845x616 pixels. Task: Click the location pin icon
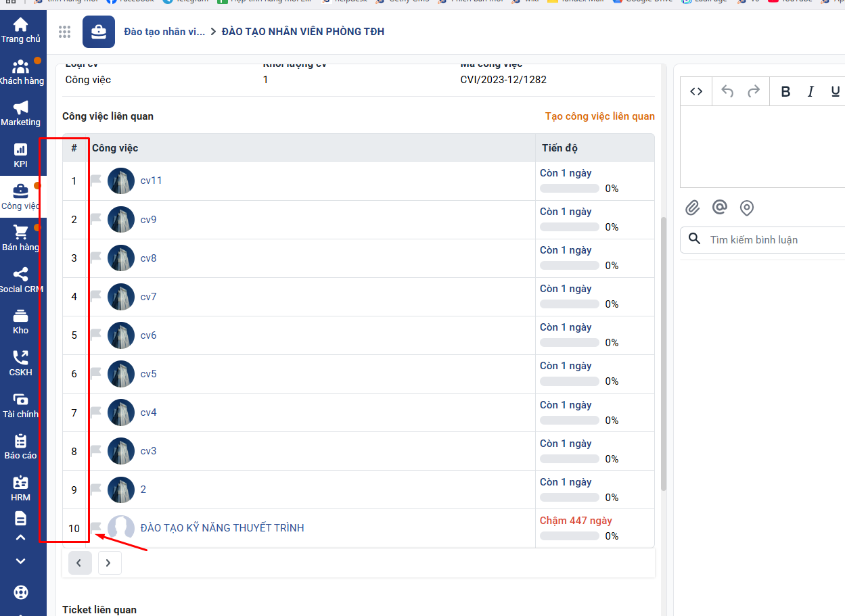746,208
